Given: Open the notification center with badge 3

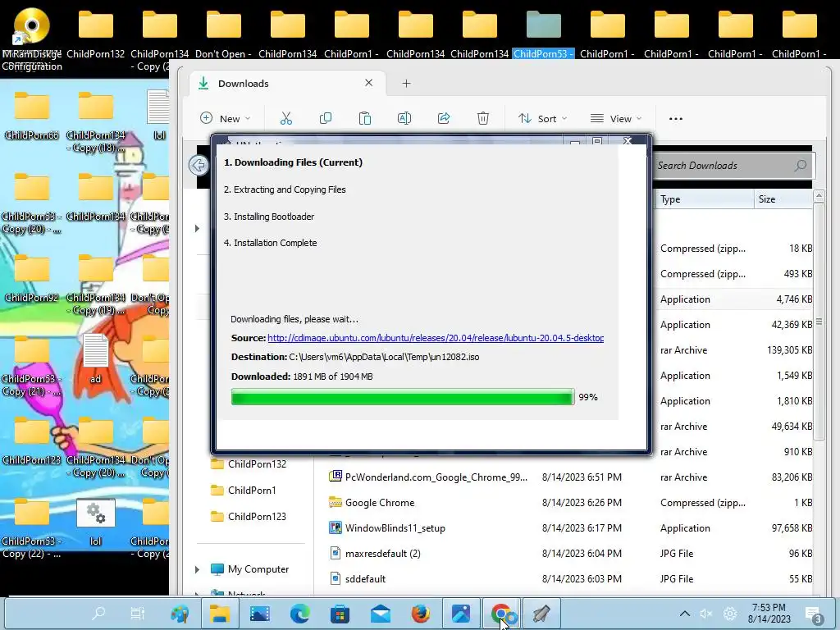Looking at the screenshot, I should coord(813,615).
